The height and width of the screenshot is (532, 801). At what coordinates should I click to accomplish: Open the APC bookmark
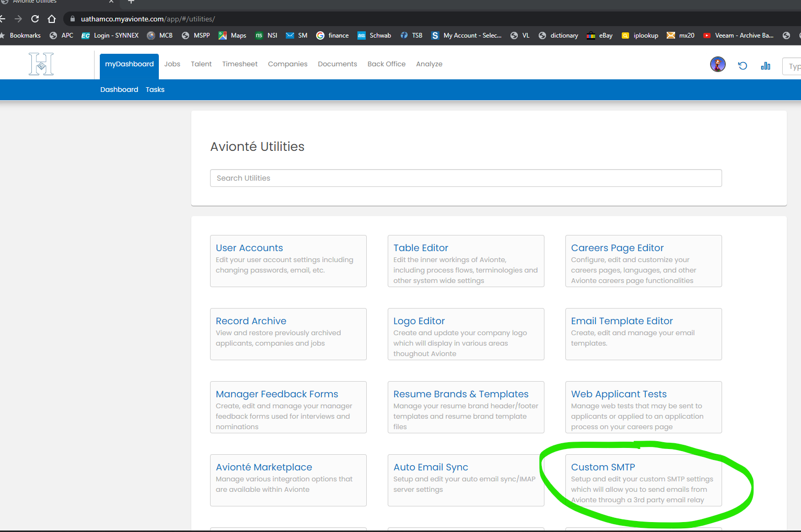[x=62, y=36]
